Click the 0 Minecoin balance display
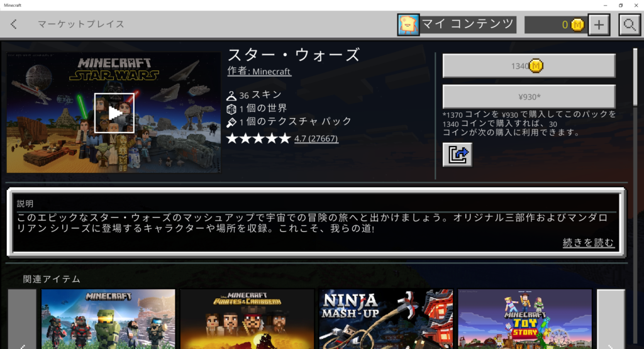The image size is (644, 349). 555,25
